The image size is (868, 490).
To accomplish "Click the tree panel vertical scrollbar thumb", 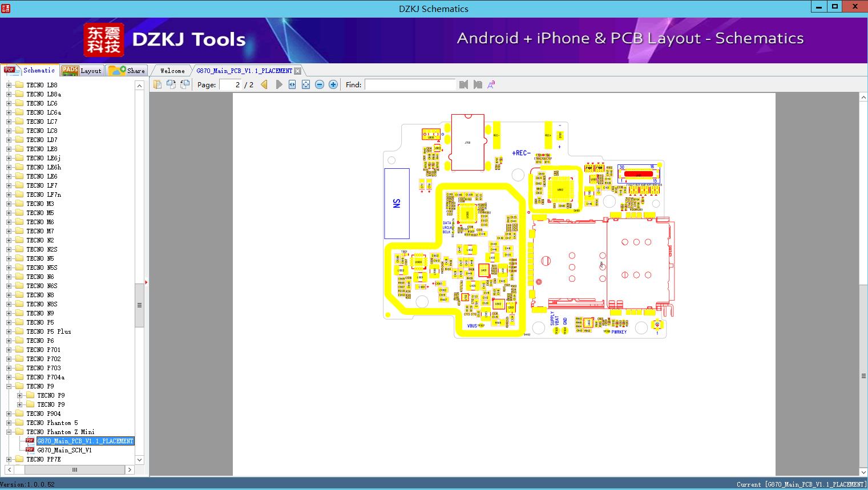I will [x=139, y=305].
